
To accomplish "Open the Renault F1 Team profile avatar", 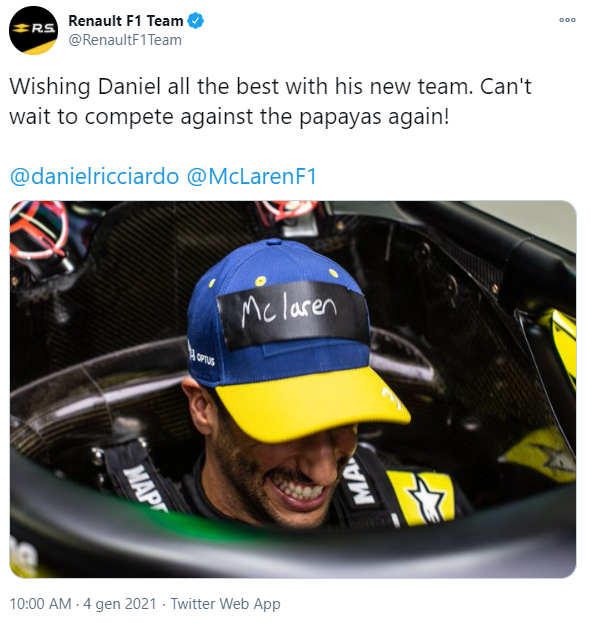I will [x=33, y=30].
